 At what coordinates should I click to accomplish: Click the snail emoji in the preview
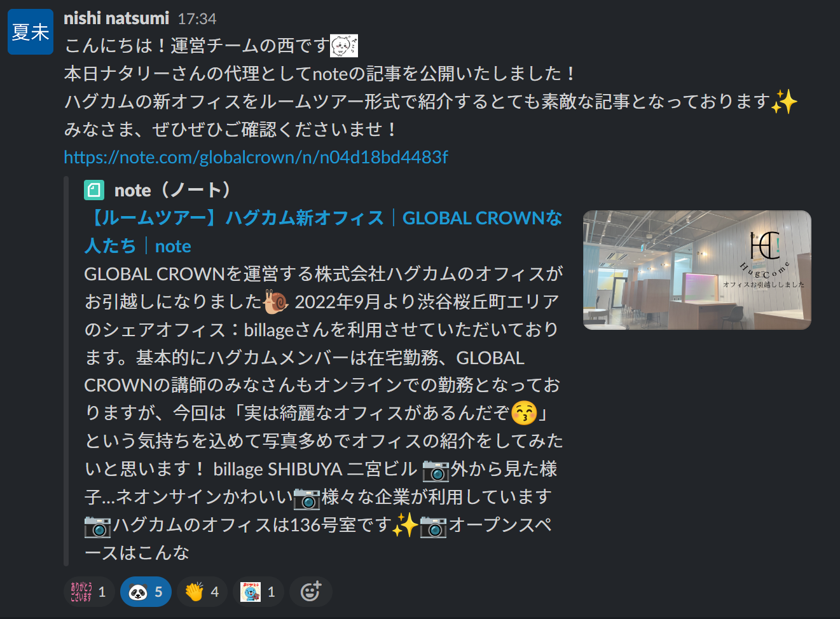pyautogui.click(x=277, y=302)
